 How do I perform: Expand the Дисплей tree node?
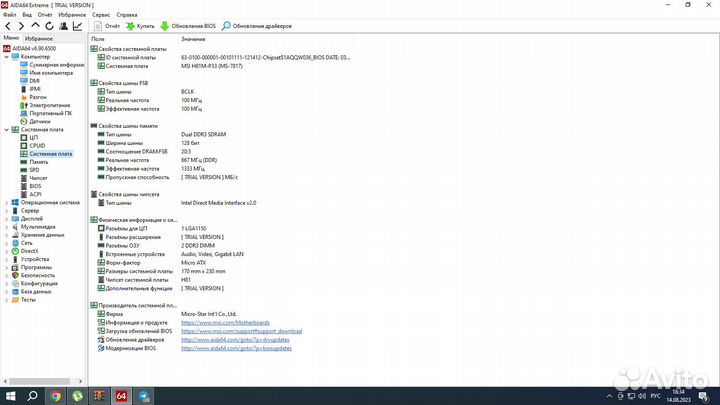[6, 219]
